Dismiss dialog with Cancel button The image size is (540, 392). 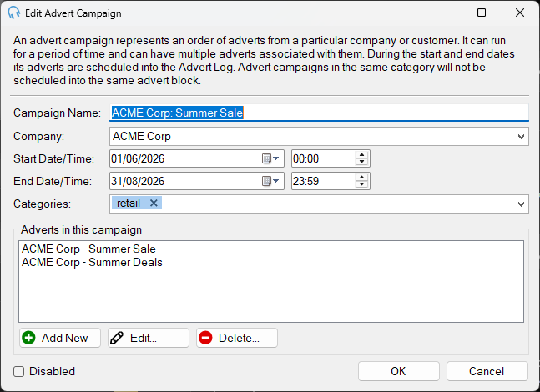(x=487, y=371)
